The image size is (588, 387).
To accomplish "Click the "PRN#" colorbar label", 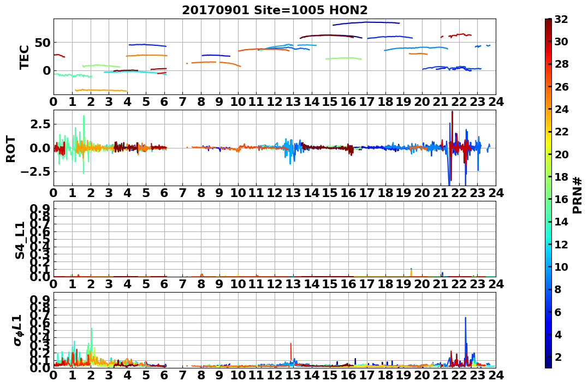I will 578,195.
